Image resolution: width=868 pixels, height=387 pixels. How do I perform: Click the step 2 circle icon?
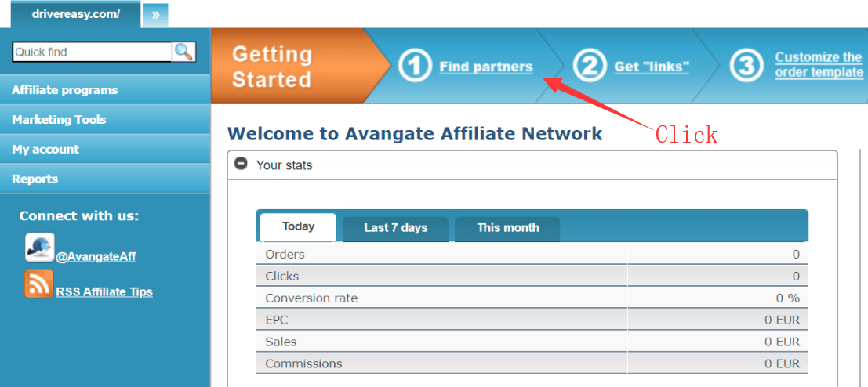click(x=590, y=67)
